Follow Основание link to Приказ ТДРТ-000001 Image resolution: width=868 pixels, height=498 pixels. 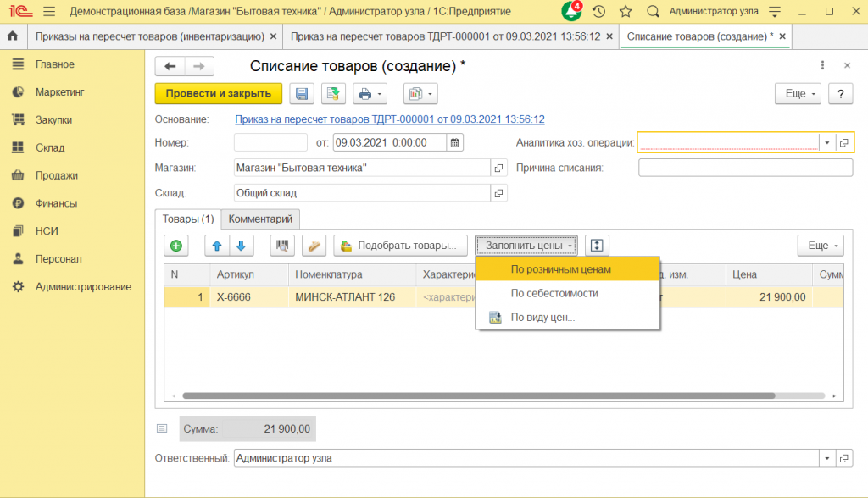390,119
